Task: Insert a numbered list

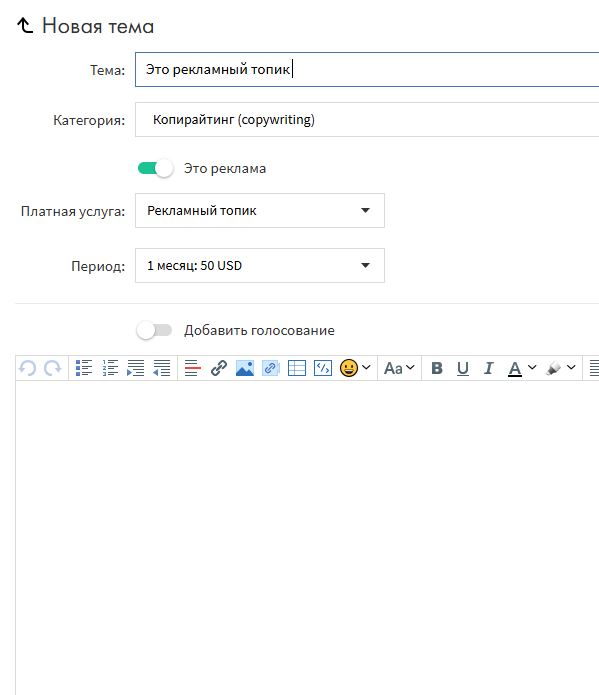Action: pyautogui.click(x=110, y=368)
